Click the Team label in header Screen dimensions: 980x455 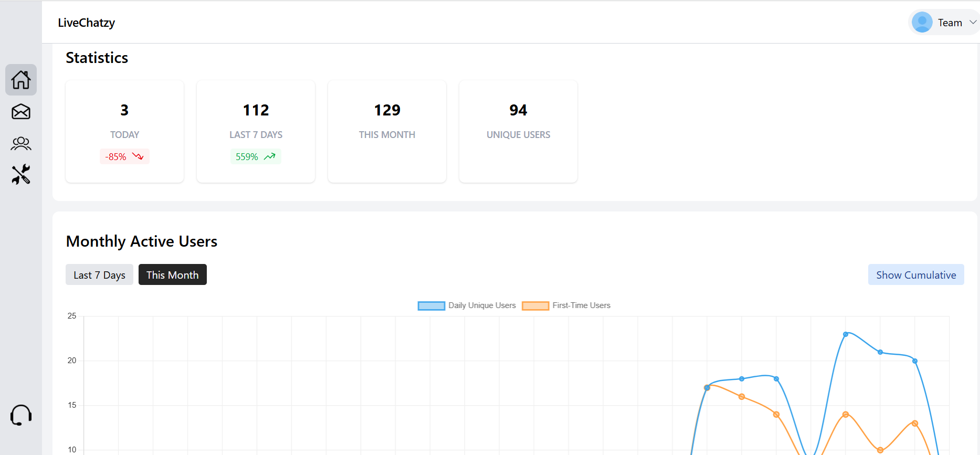pyautogui.click(x=950, y=23)
